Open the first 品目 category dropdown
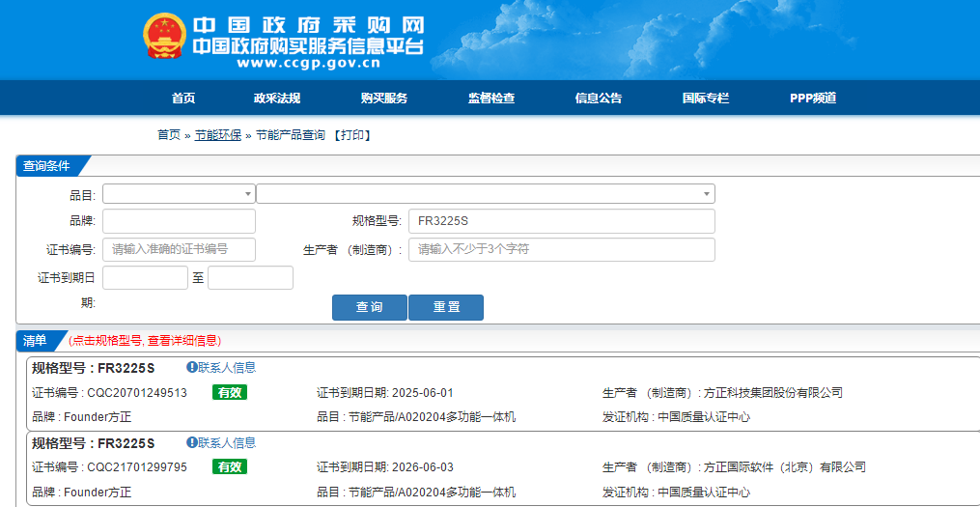This screenshot has width=980, height=507. pos(179,194)
